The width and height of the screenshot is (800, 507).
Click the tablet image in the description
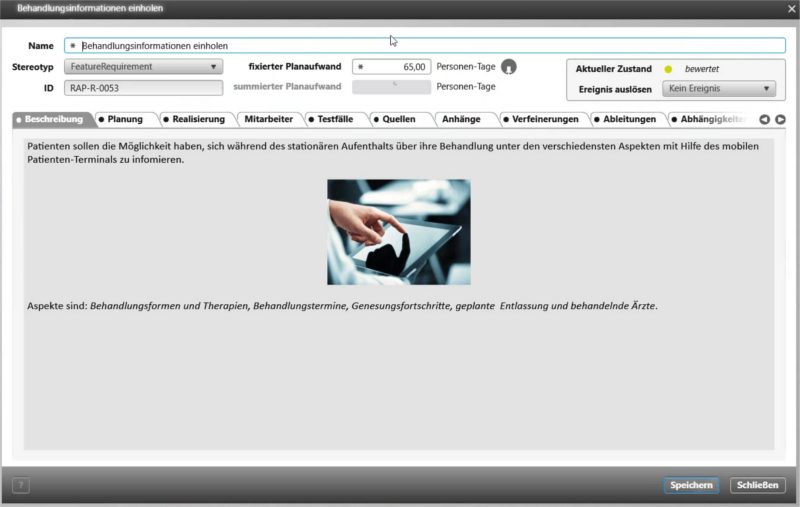[x=398, y=232]
